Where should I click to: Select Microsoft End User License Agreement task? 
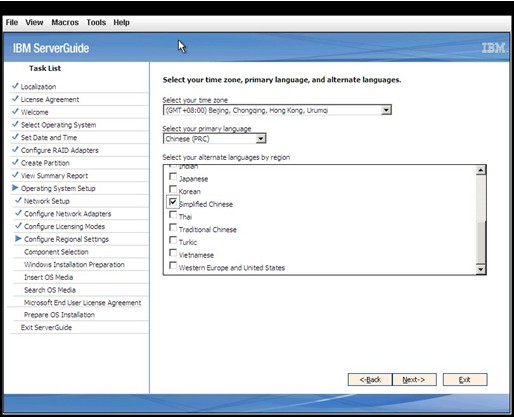[82, 302]
